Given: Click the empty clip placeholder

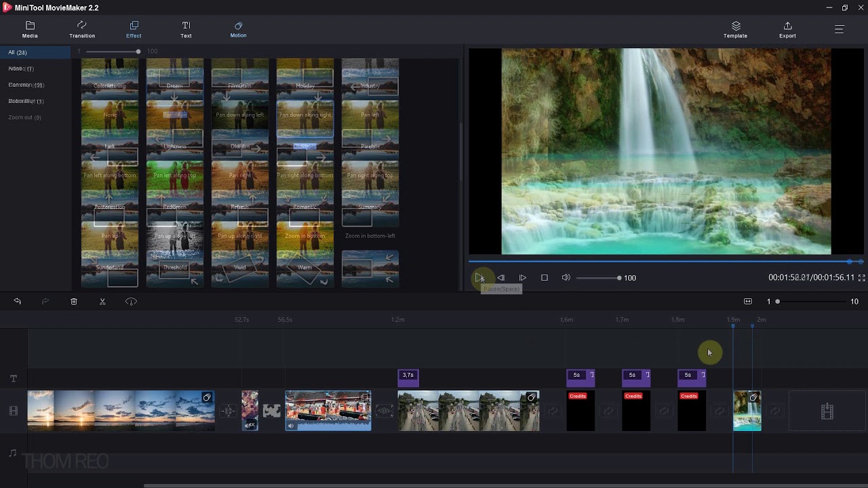Looking at the screenshot, I should point(827,411).
